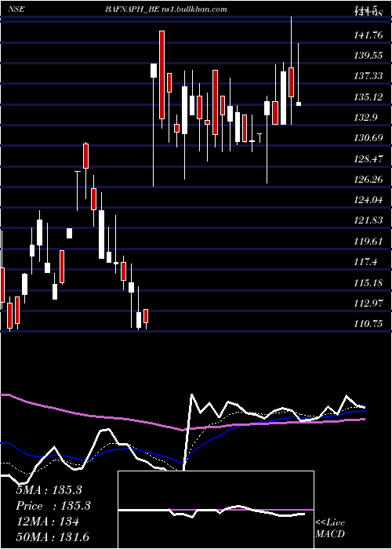
Task: Click the 119.61 price axis label
Action: [x=368, y=242]
